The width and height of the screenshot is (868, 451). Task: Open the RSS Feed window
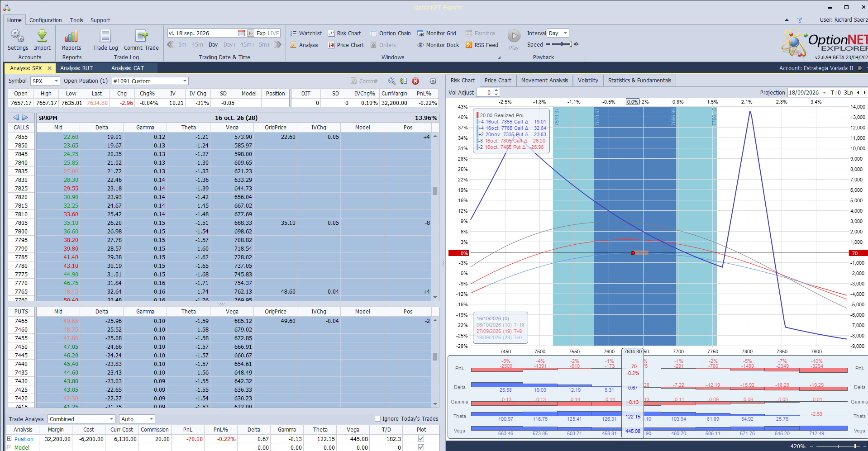pos(482,45)
